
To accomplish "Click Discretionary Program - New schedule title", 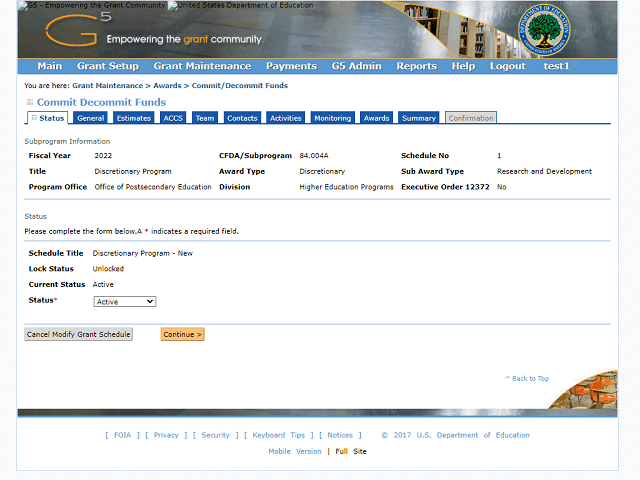I will pyautogui.click(x=142, y=253).
